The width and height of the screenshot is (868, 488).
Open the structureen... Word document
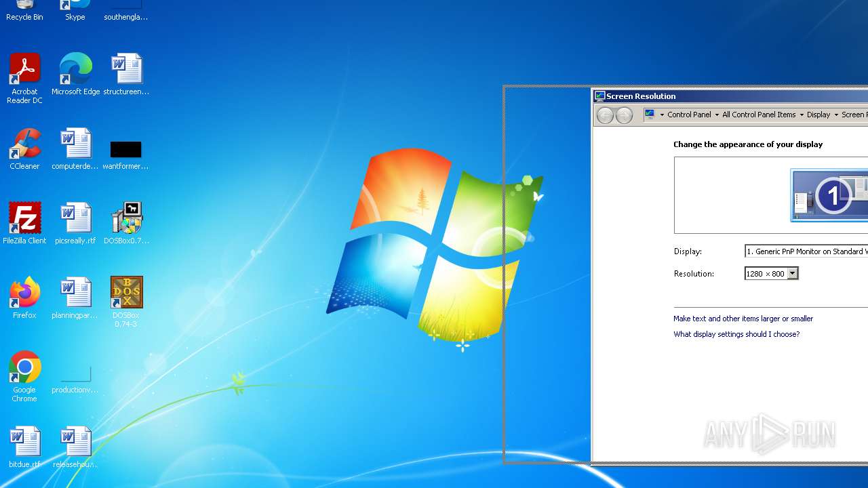click(x=126, y=74)
